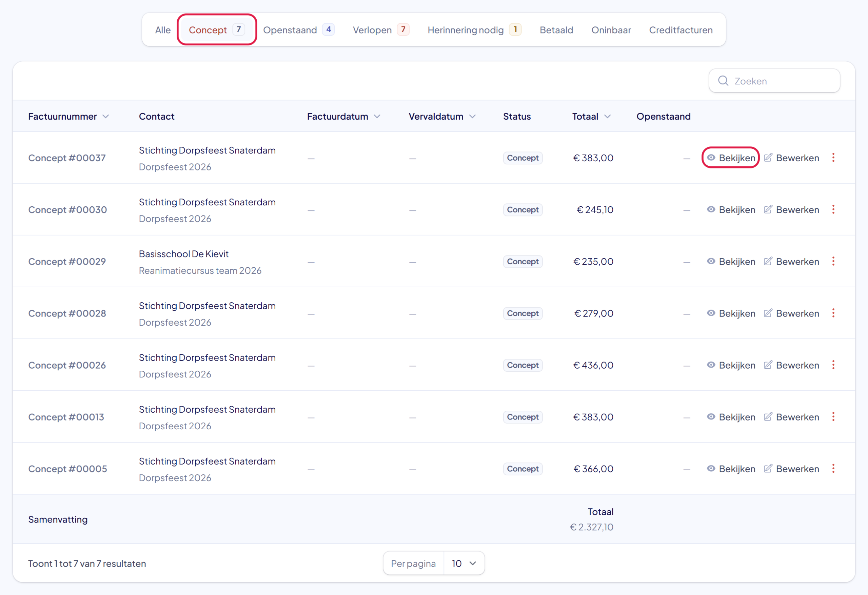The width and height of the screenshot is (868, 595).
Task: Open the three-dot menu for Concept #00037
Action: (x=833, y=158)
